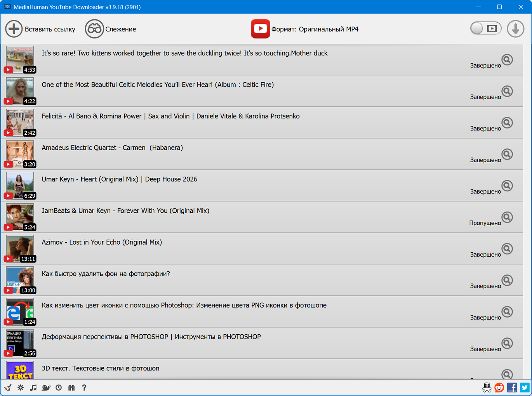This screenshot has height=396, width=532.
Task: Select title JamBeats & Umar Keyn - Forever With You
Action: tap(125, 211)
